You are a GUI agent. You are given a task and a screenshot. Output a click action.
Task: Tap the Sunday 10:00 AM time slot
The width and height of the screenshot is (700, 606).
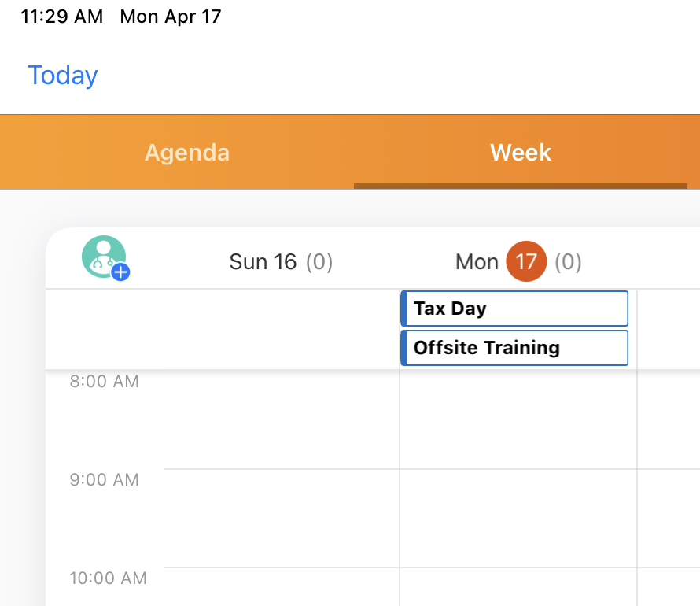point(282,586)
